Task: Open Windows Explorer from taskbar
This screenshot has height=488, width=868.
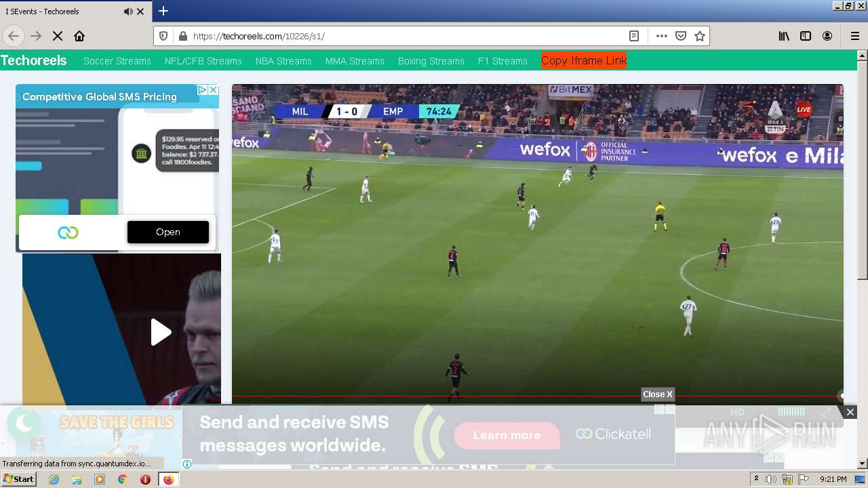Action: pos(77,479)
